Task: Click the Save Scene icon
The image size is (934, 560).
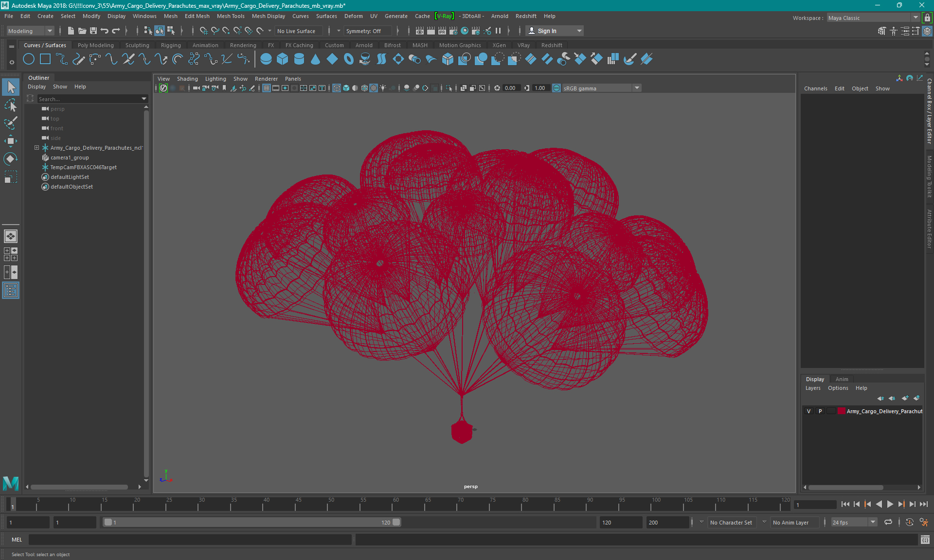Action: click(x=93, y=31)
